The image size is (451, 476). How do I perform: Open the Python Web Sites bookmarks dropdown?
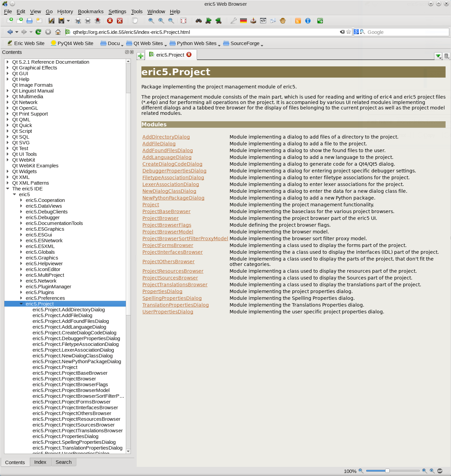click(195, 43)
